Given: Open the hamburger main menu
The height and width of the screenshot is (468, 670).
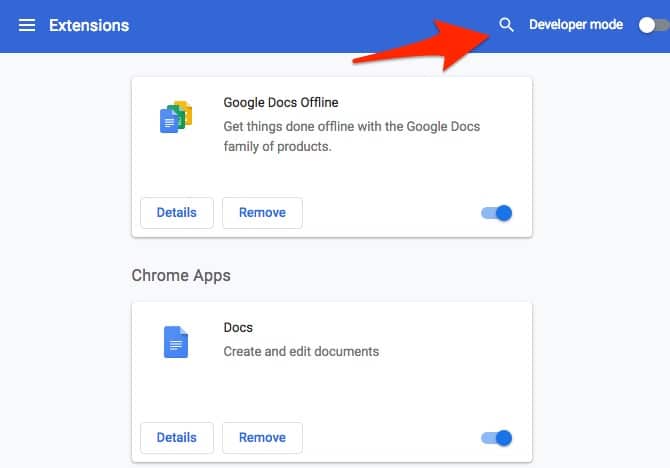Looking at the screenshot, I should click(x=27, y=25).
